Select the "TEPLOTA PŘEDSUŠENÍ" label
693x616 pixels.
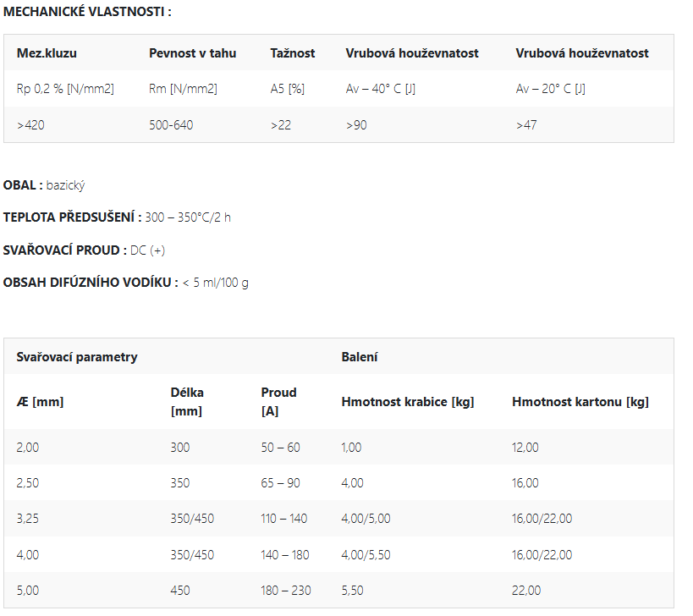click(x=72, y=217)
